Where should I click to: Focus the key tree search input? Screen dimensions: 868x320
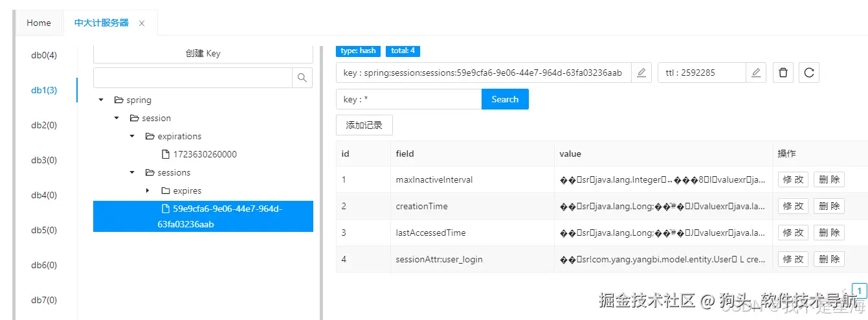coord(193,78)
